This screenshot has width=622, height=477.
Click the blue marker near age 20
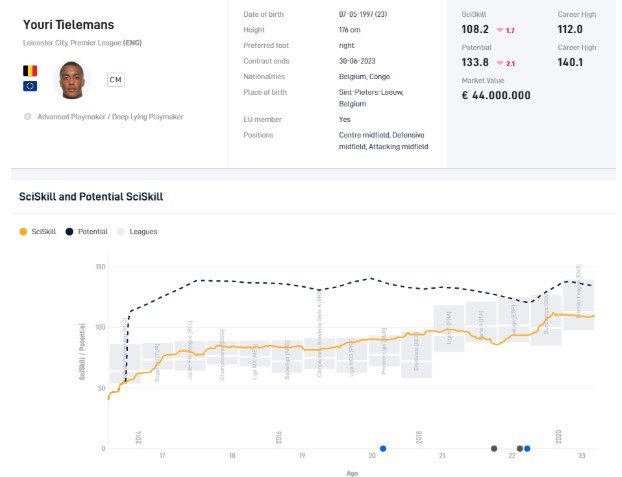pos(383,448)
